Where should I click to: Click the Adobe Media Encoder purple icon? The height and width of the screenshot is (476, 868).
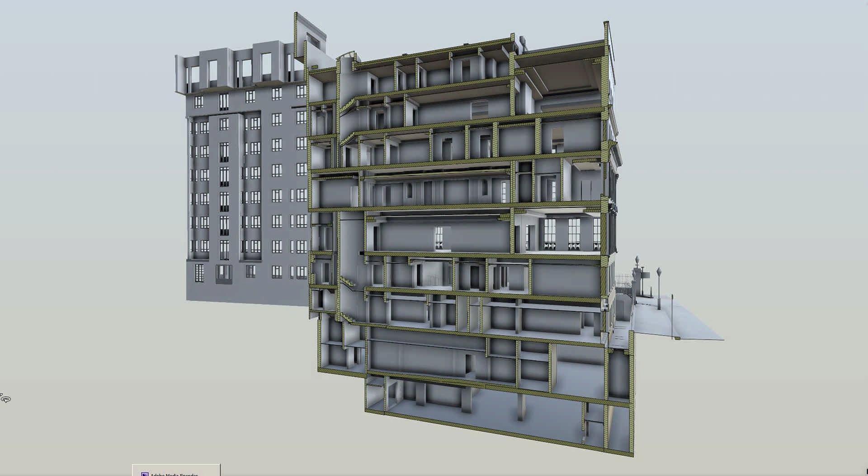tap(145, 474)
